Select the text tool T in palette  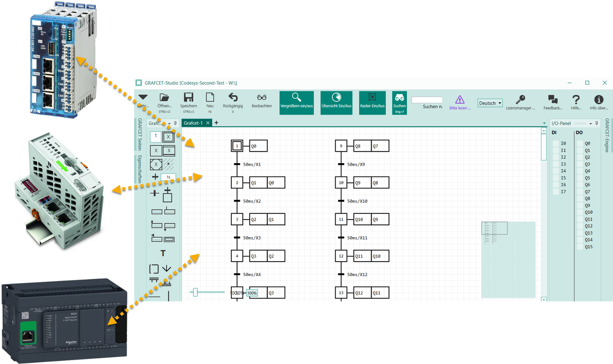(x=163, y=254)
